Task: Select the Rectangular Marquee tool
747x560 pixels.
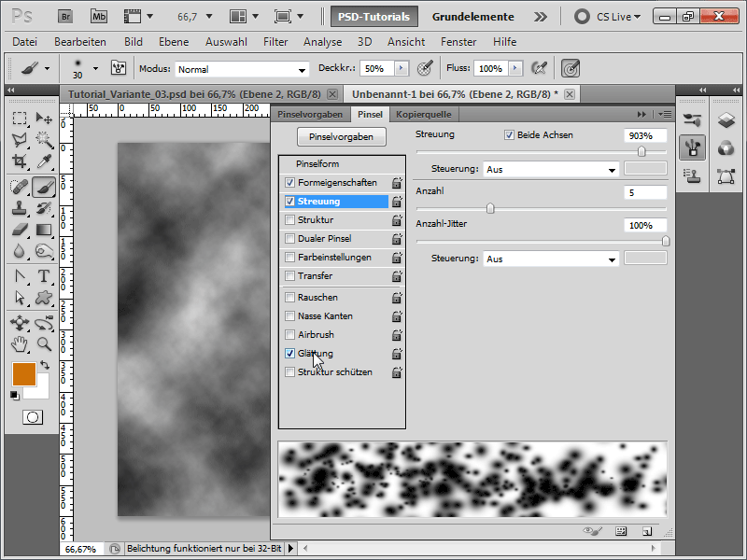Action: pyautogui.click(x=20, y=119)
